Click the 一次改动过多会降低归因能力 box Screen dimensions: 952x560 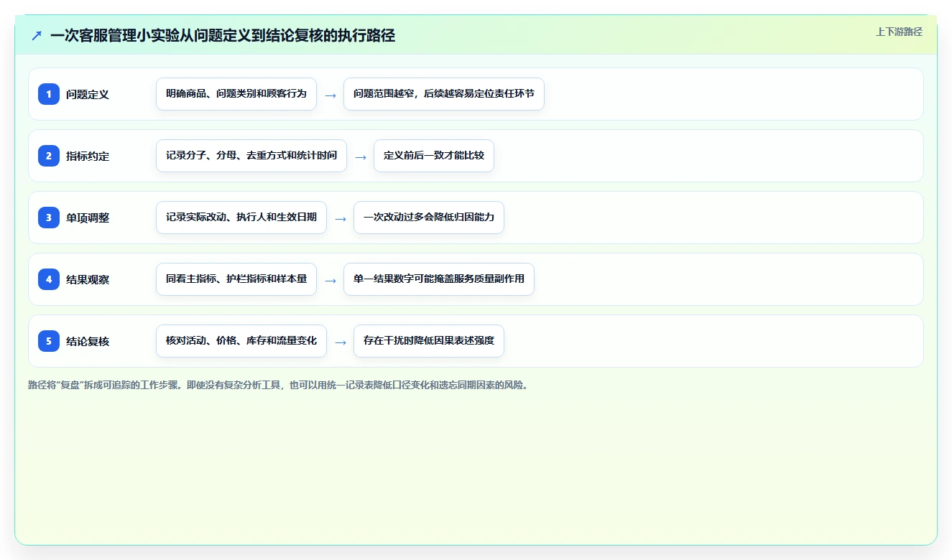pos(429,218)
